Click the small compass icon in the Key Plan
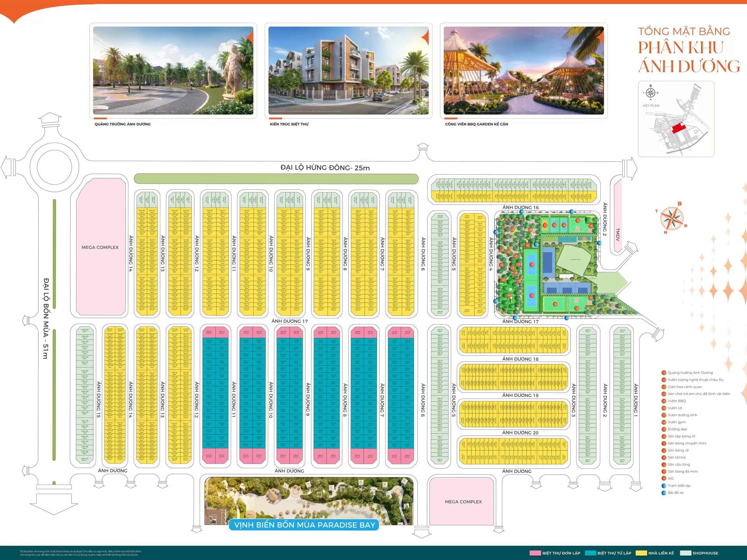 pyautogui.click(x=651, y=93)
